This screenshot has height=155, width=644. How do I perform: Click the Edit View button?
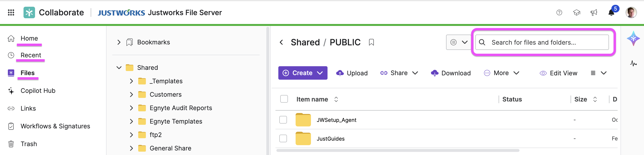(558, 73)
